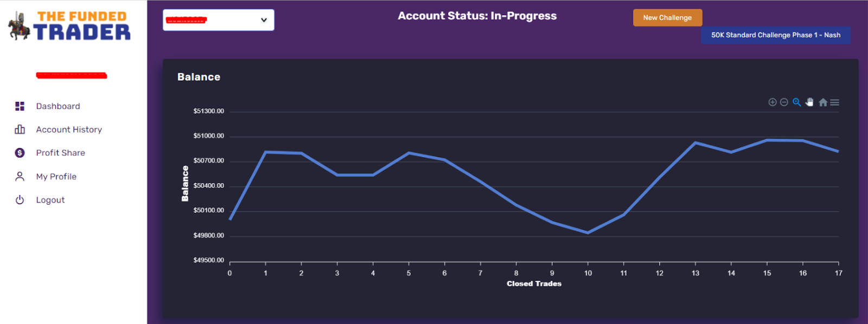
Task: Click The Funded Trader logo
Action: coord(69,25)
